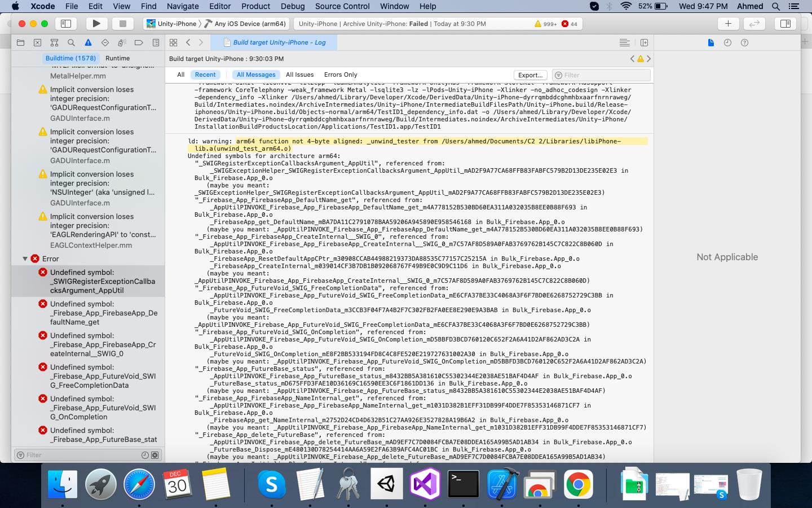812x508 pixels.
Task: Select the Errors Only filter
Action: click(x=341, y=75)
